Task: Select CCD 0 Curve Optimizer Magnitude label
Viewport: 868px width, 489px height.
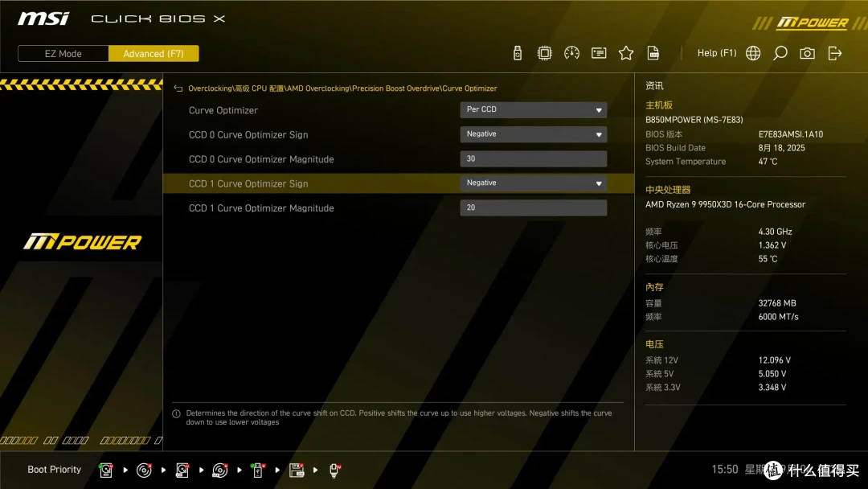Action: pyautogui.click(x=261, y=159)
